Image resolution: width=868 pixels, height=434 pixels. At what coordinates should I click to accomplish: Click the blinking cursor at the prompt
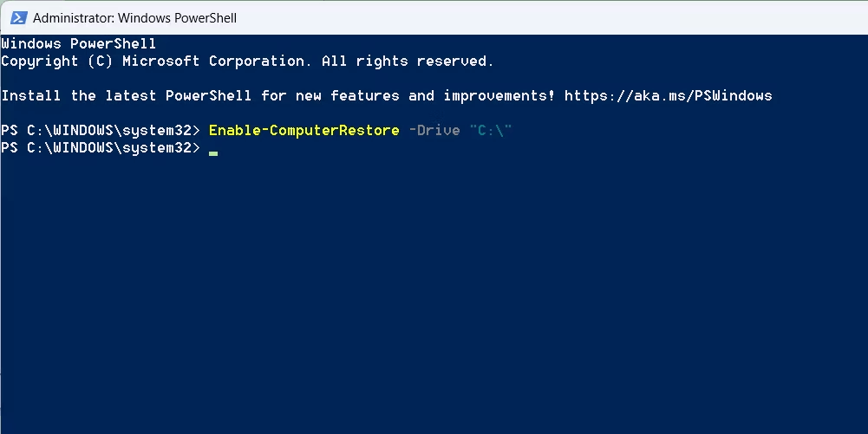pyautogui.click(x=213, y=152)
